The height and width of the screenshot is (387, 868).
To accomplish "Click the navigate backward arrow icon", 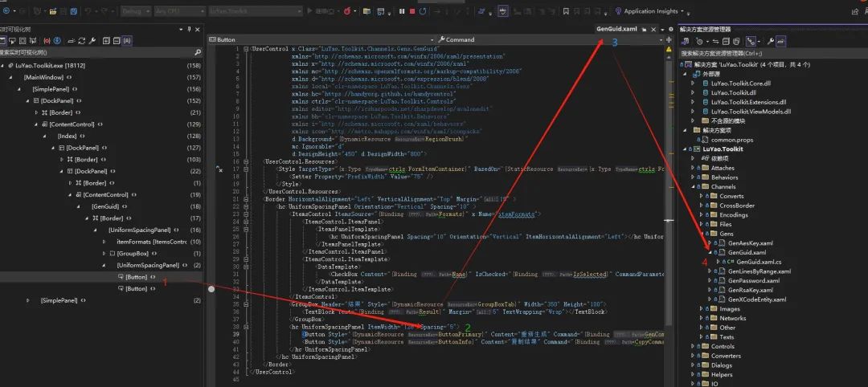I will click(x=6, y=11).
